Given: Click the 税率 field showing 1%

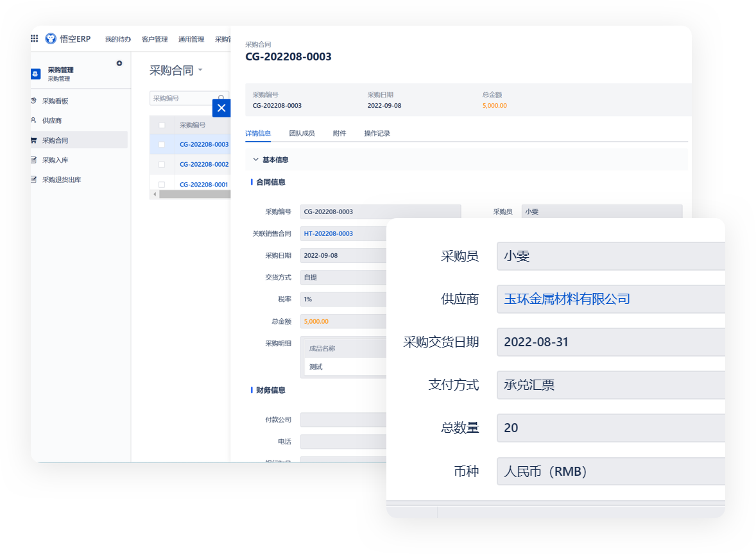Looking at the screenshot, I should point(343,299).
